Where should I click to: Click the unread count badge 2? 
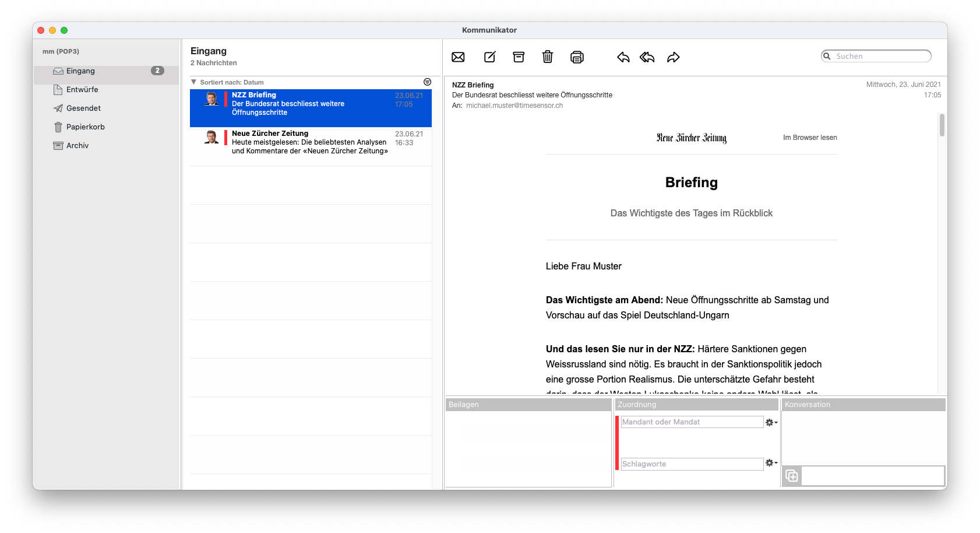coord(157,71)
